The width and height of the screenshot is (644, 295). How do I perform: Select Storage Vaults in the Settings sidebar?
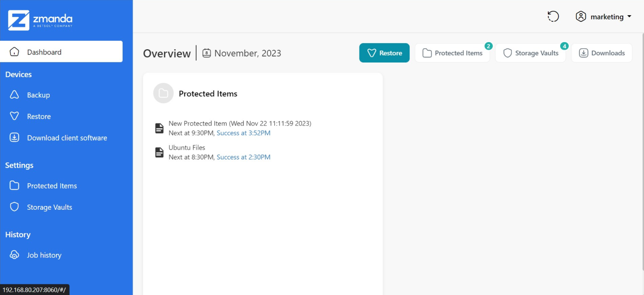pos(49,207)
